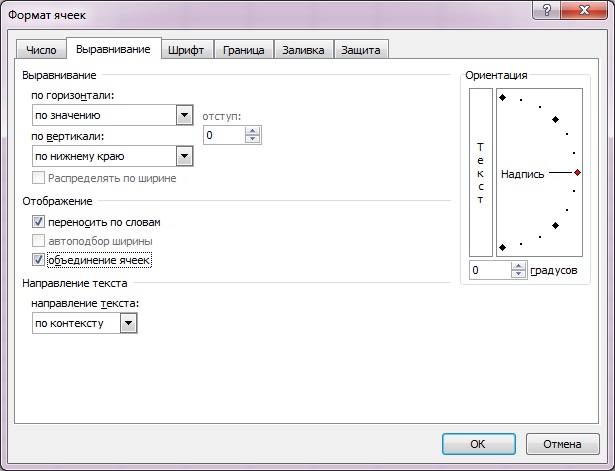
Task: Go to the Граница tab
Action: pos(244,50)
